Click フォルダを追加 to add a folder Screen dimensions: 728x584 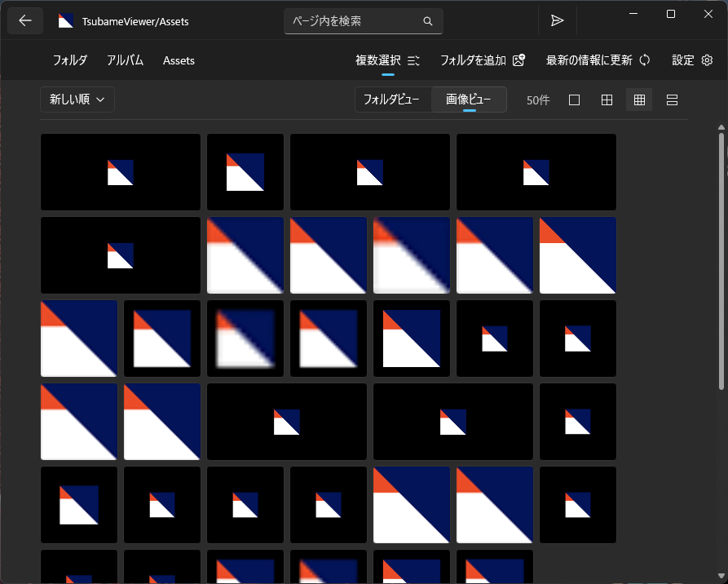(x=483, y=60)
